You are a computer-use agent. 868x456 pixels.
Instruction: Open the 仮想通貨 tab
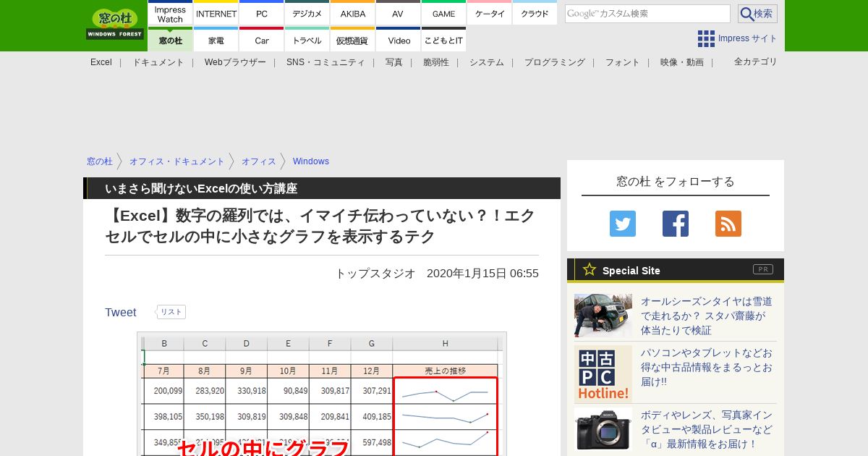pos(353,40)
